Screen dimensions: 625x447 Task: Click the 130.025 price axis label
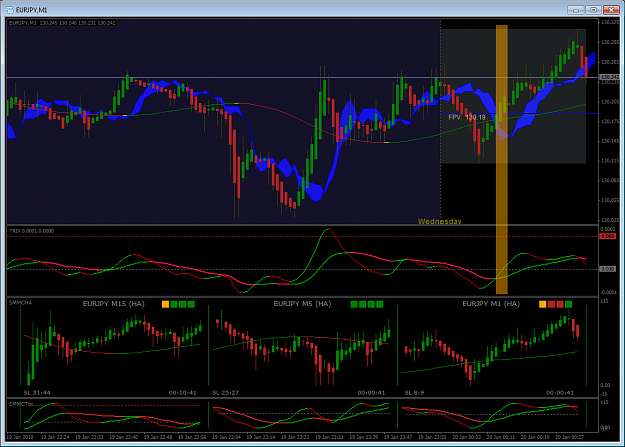click(x=610, y=220)
